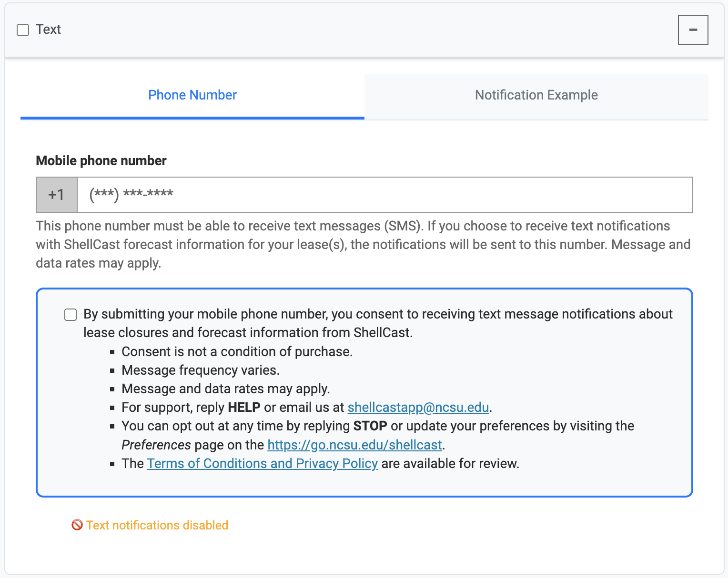Click the Message and data rates bullet
Screen dimensions: 728x578
225,389
